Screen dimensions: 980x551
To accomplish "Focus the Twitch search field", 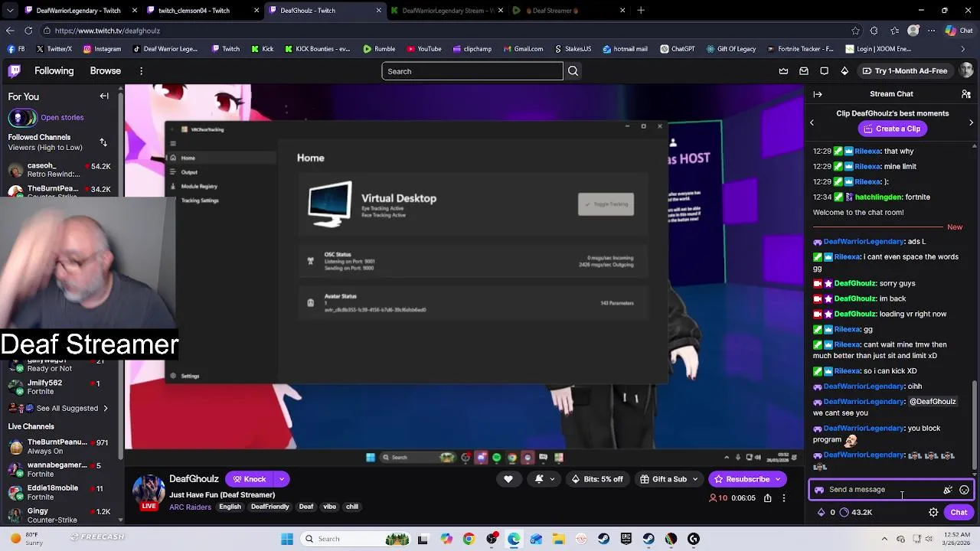I will (472, 71).
